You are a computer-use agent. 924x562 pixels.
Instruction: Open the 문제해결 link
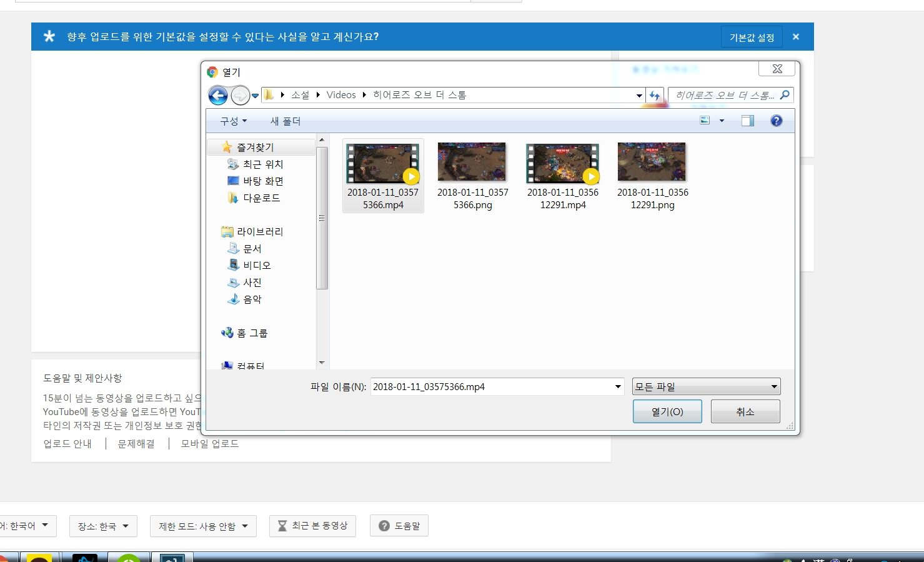point(136,443)
